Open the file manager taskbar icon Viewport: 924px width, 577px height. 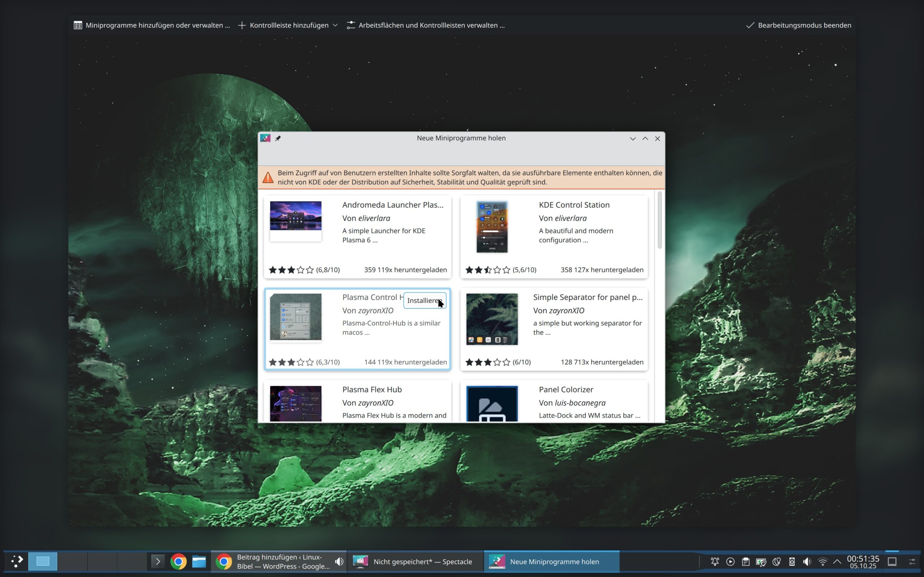pos(199,561)
